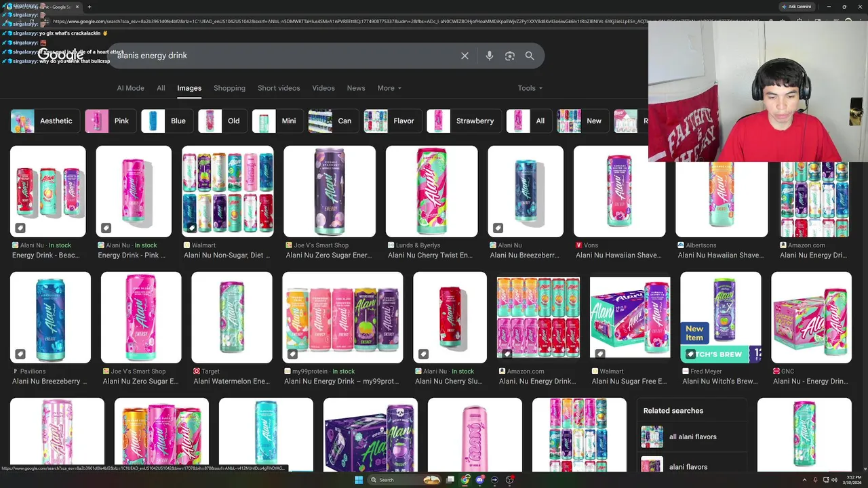The image size is (868, 488).
Task: Click the Google logo
Action: (61, 56)
